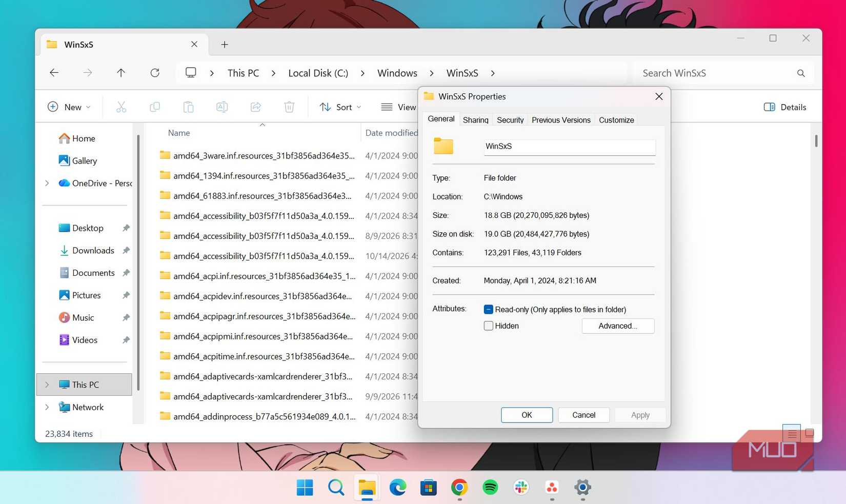The height and width of the screenshot is (504, 846).
Task: Close the WinSxS Properties dialog
Action: 659,96
